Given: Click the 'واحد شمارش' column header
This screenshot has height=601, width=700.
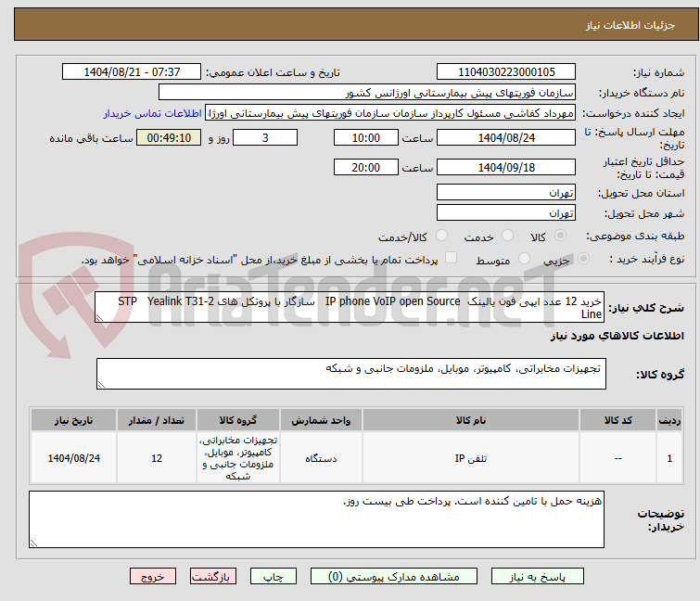Looking at the screenshot, I should tap(321, 420).
